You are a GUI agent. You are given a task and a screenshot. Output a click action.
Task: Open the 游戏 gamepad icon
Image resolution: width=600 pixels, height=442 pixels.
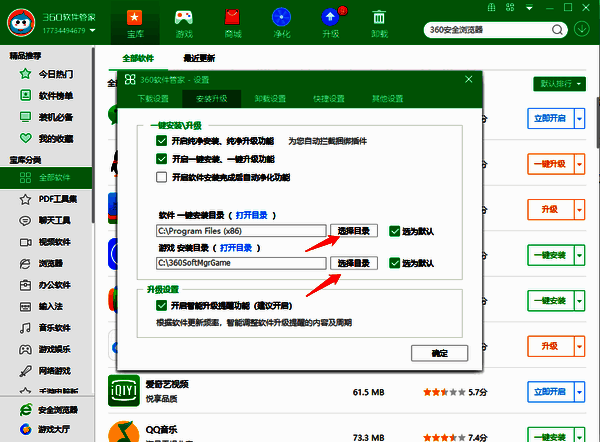point(184,23)
